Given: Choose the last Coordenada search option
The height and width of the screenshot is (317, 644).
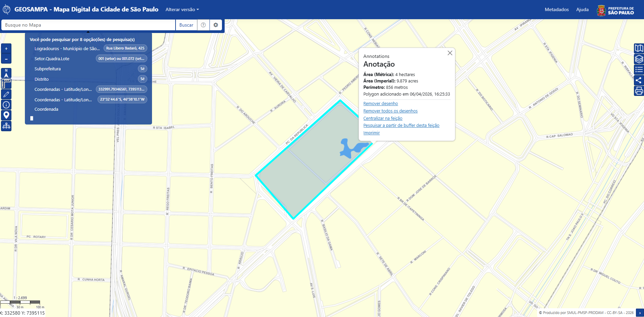Looking at the screenshot, I should pos(46,109).
